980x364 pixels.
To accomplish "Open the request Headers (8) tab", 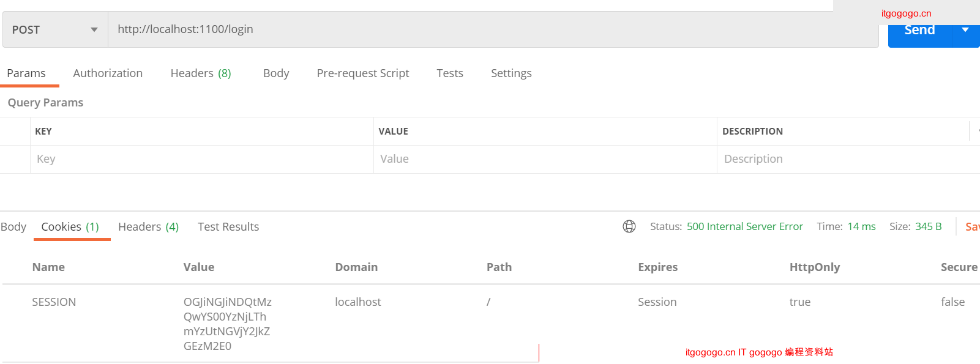I will point(201,73).
